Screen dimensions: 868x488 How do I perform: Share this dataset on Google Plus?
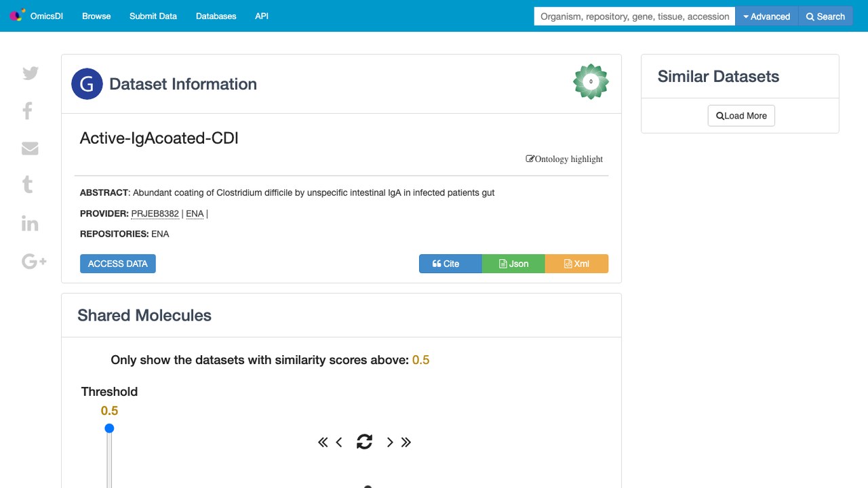coord(34,261)
